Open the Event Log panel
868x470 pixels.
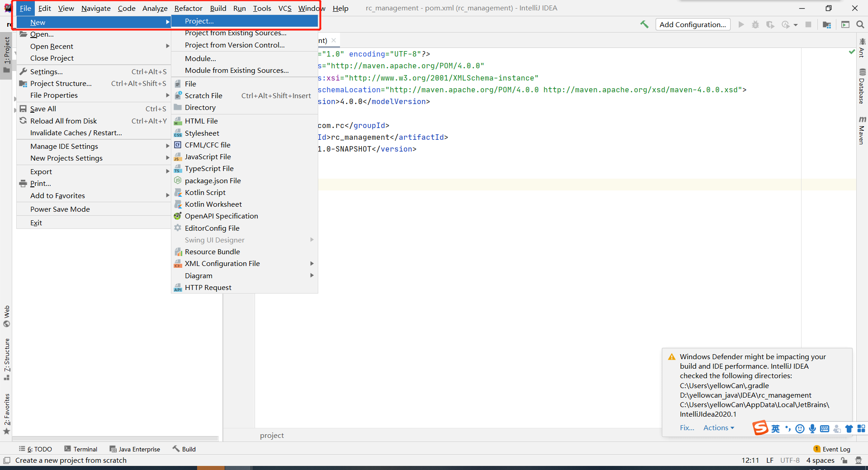pyautogui.click(x=832, y=449)
